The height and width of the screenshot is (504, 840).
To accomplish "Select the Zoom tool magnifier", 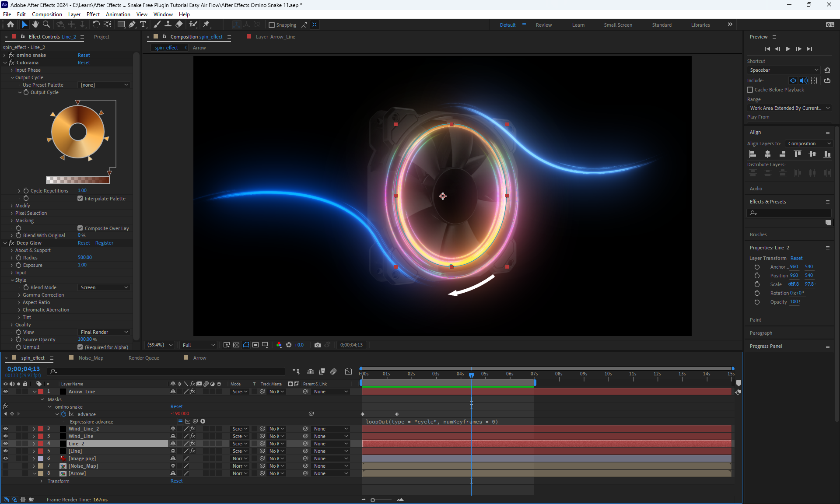I will coord(46,24).
